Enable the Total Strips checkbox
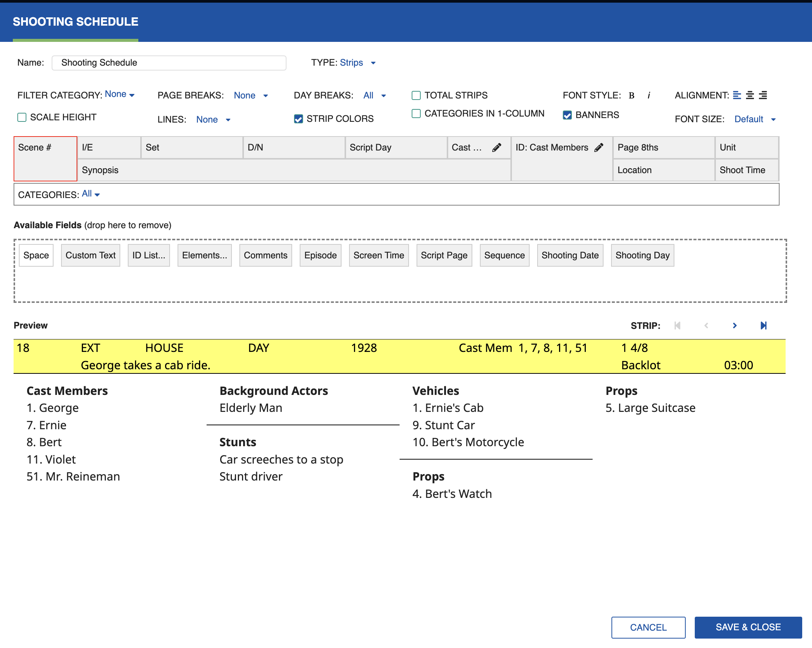Screen dimensions: 812x648 point(416,95)
